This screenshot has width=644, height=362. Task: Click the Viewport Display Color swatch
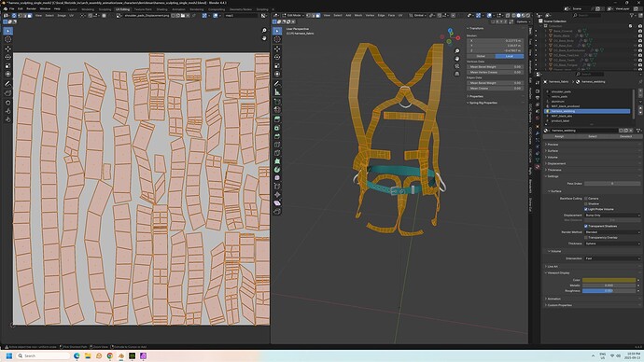point(609,280)
